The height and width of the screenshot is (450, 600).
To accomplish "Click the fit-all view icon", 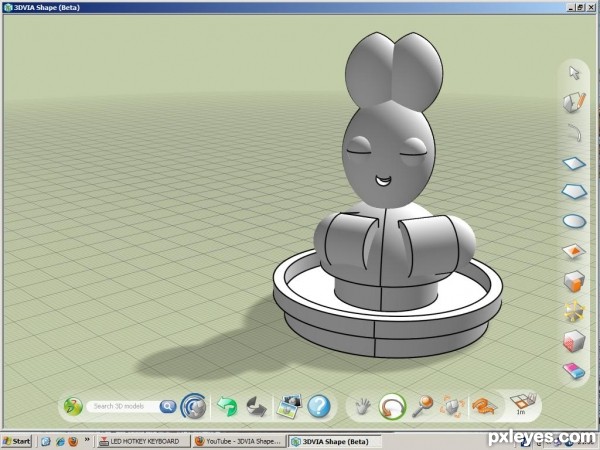I will 453,406.
